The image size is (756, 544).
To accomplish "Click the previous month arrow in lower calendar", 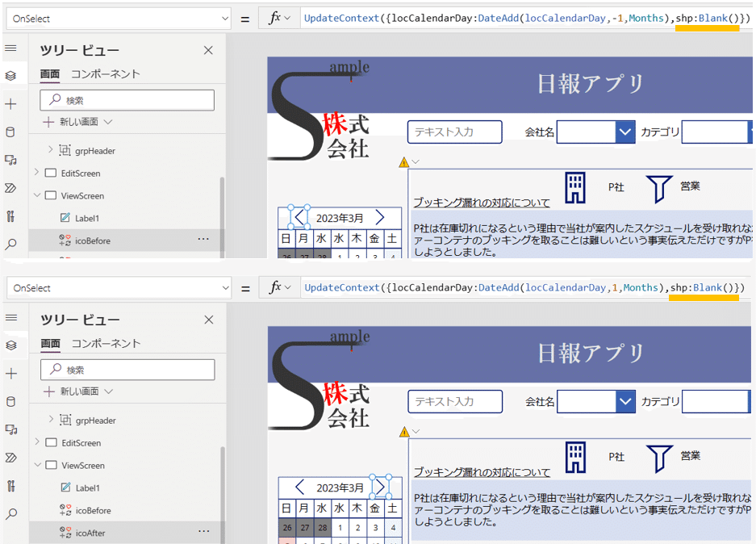I will pyautogui.click(x=299, y=487).
